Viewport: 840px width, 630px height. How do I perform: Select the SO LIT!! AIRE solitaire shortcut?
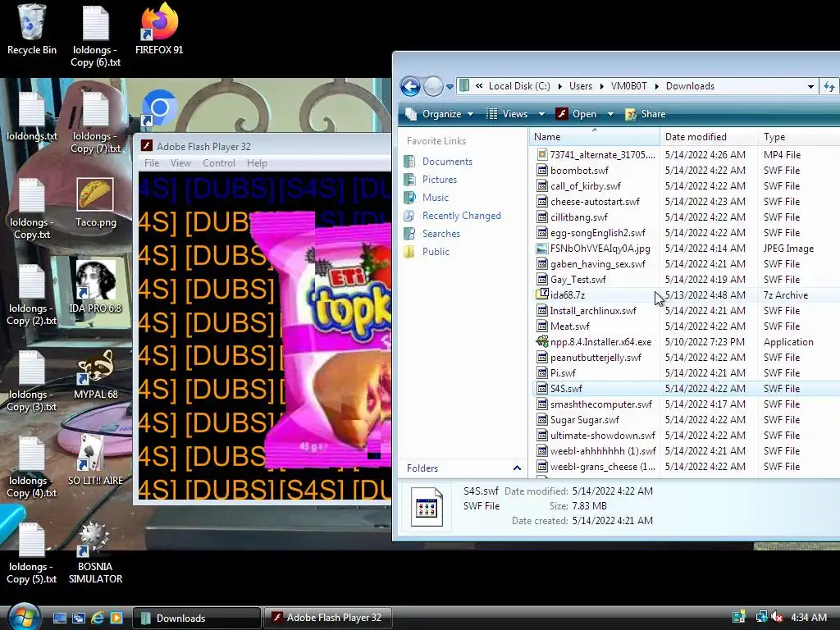95,460
